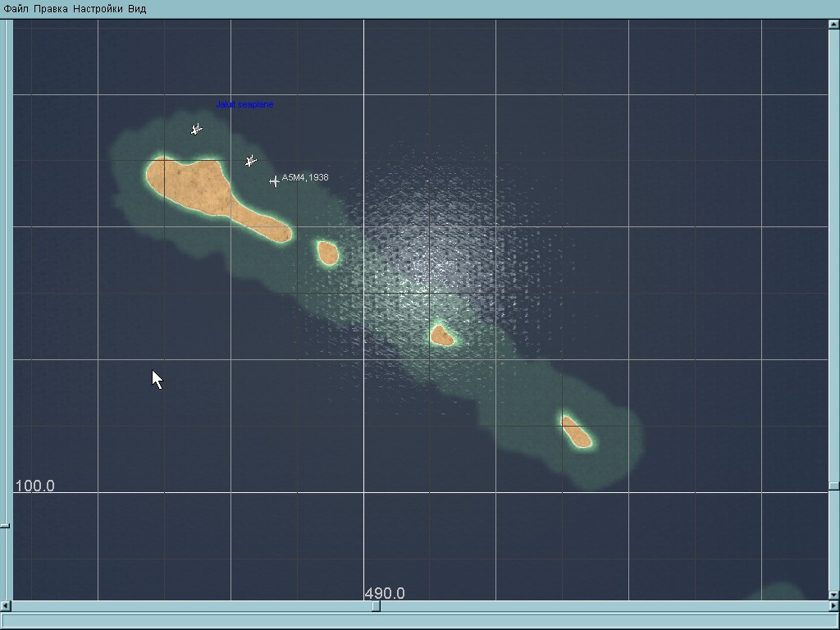The image size is (840, 630).
Task: Click the horizontal scrollbar left arrow
Action: tap(6, 606)
